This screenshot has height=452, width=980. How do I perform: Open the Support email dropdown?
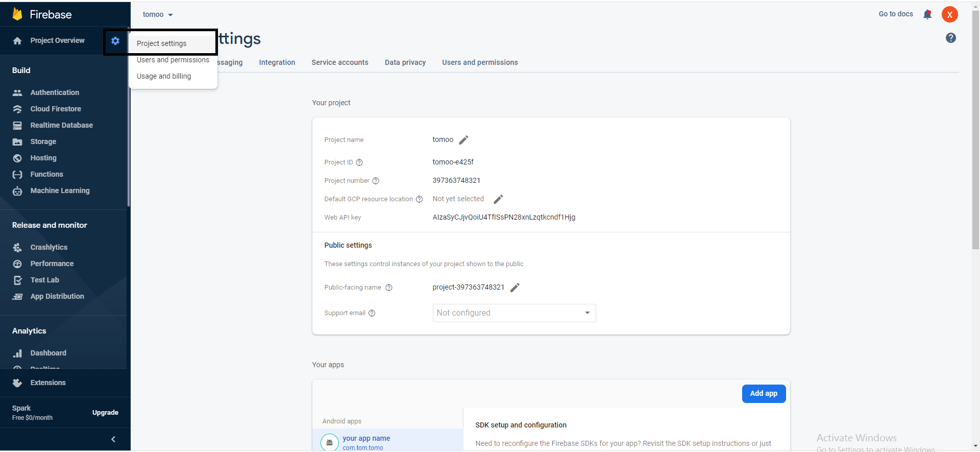[514, 313]
